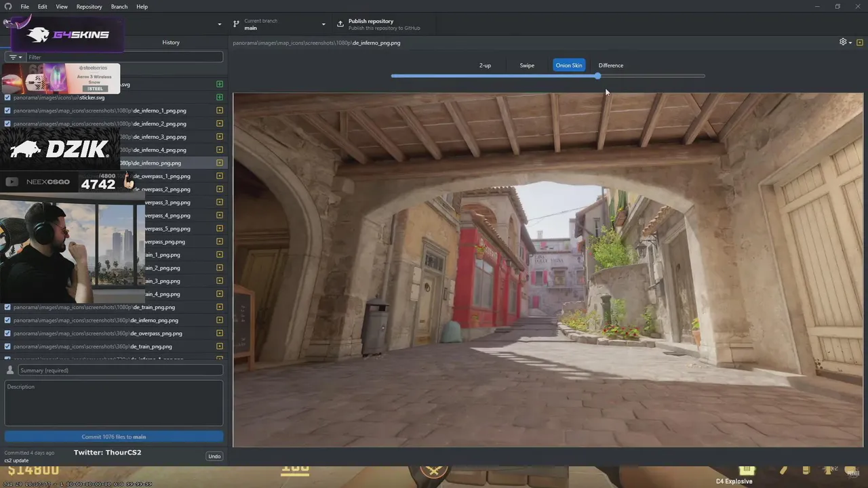Uncheck the sticker.svg file checkbox
868x488 pixels.
click(x=7, y=97)
